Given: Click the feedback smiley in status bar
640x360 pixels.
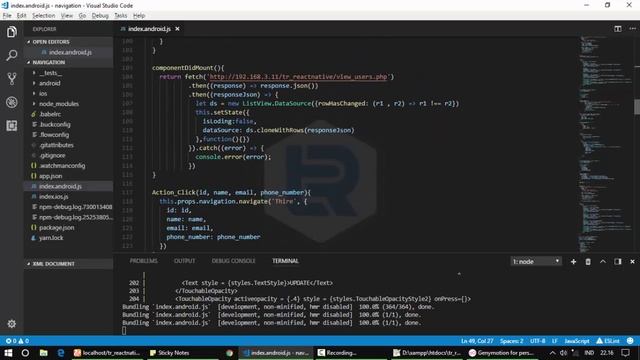Looking at the screenshot, I should click(x=630, y=340).
